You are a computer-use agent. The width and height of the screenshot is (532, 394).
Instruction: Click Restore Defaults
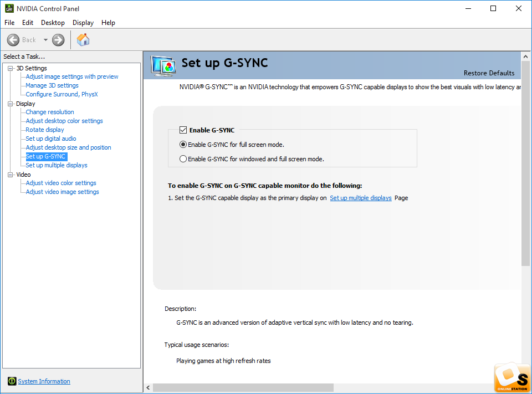click(489, 73)
